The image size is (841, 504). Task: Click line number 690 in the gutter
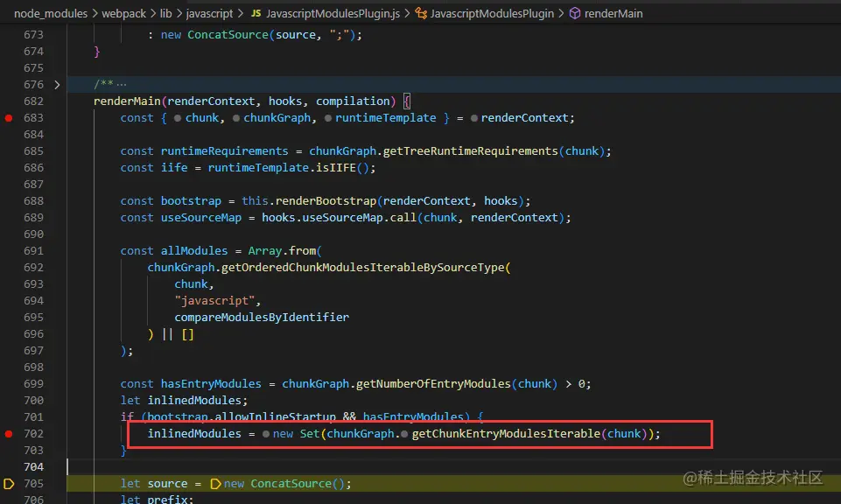coord(33,234)
